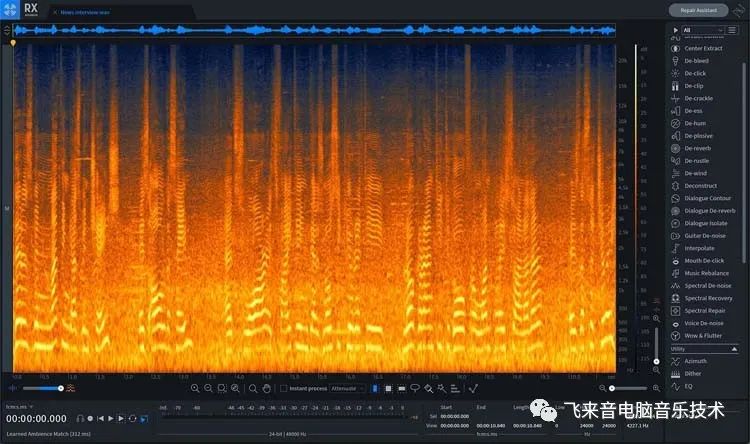Select the Time selection tool
The width and height of the screenshot is (750, 444).
tap(375, 388)
